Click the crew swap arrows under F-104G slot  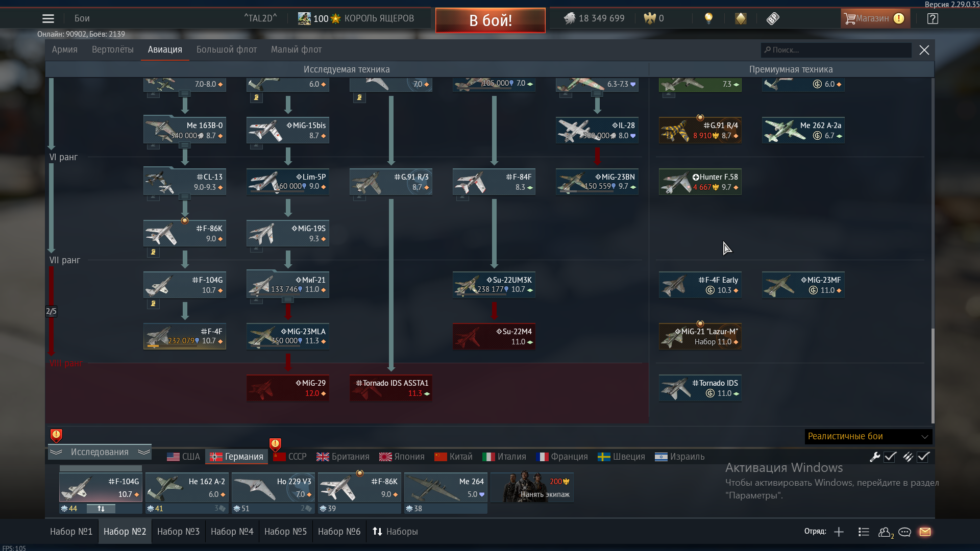click(x=101, y=509)
